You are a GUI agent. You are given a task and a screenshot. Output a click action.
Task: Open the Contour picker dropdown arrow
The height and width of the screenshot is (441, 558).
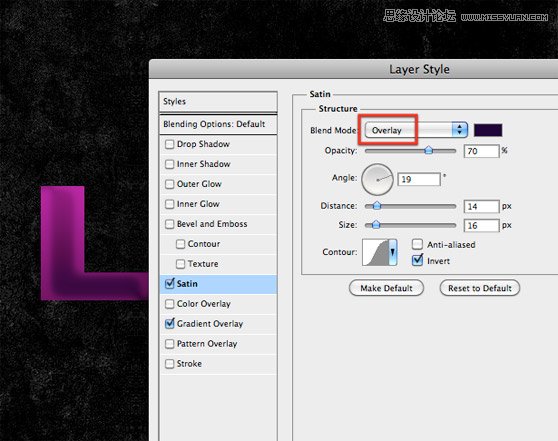pyautogui.click(x=393, y=252)
